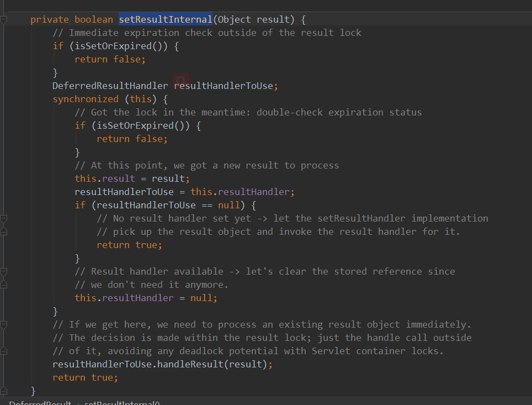Click the DeferredResultHandler type name

tap(110, 86)
